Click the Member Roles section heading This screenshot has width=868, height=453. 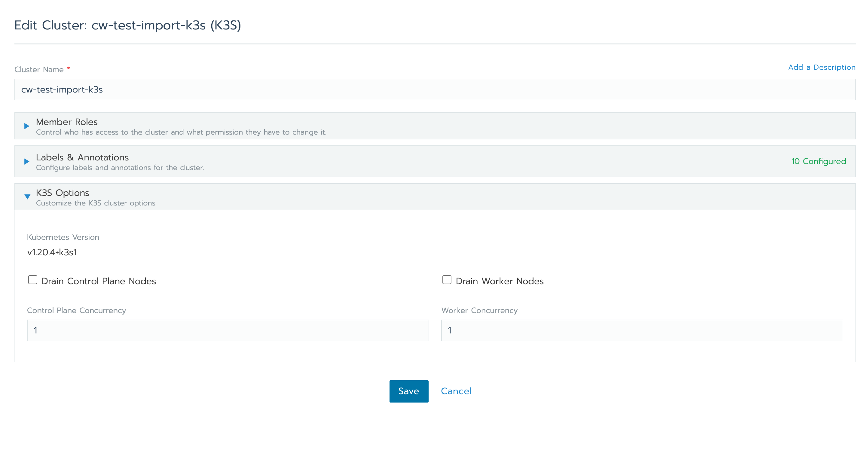(66, 122)
